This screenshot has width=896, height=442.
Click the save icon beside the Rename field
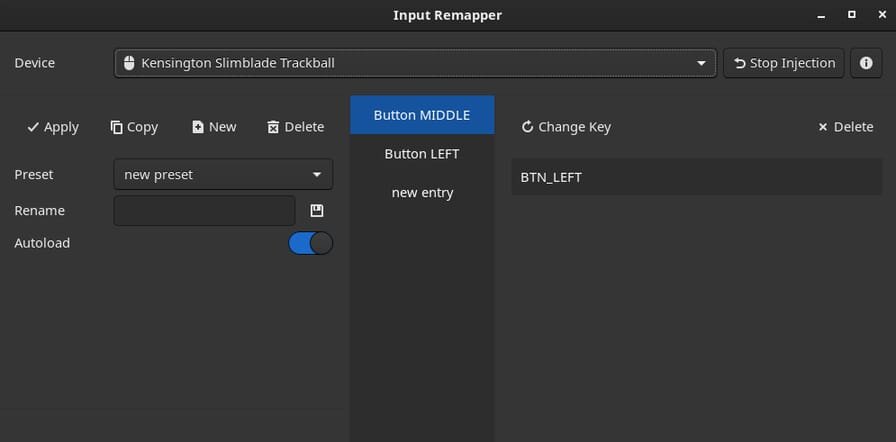point(317,211)
